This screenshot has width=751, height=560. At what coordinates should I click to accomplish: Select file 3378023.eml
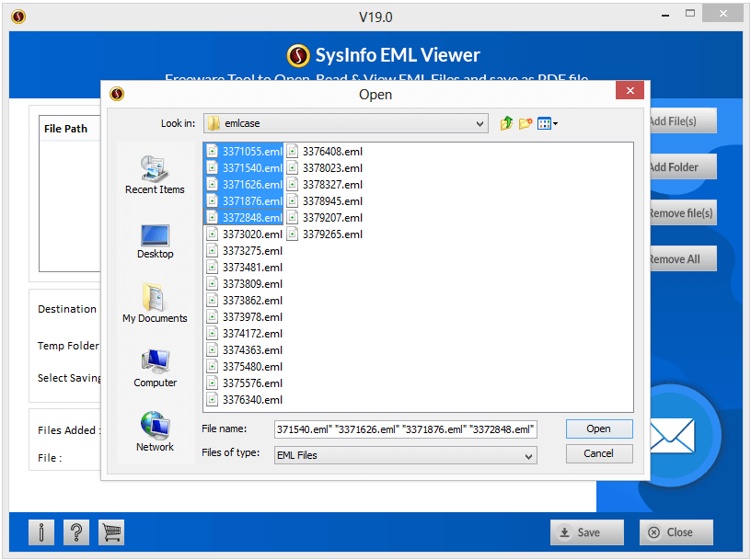(x=325, y=168)
